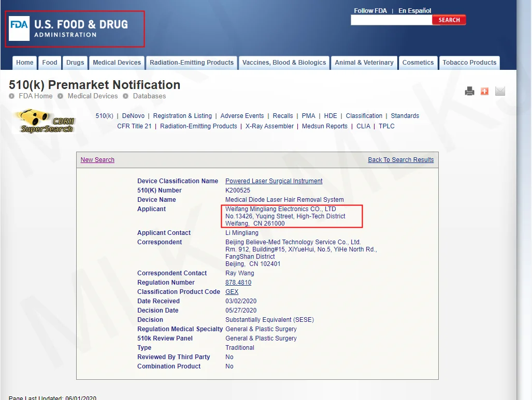532x400 pixels.
Task: Click the Databases breadcrumb link
Action: click(x=149, y=96)
